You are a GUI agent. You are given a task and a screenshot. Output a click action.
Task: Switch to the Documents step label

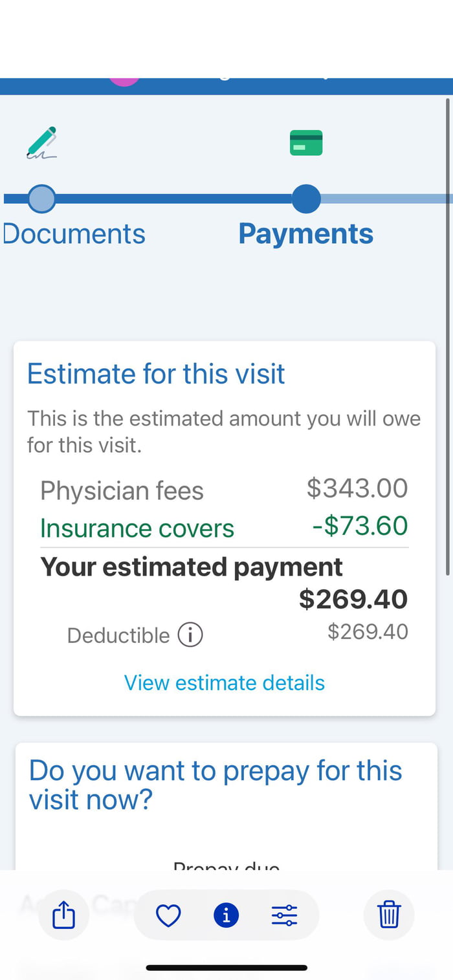73,234
